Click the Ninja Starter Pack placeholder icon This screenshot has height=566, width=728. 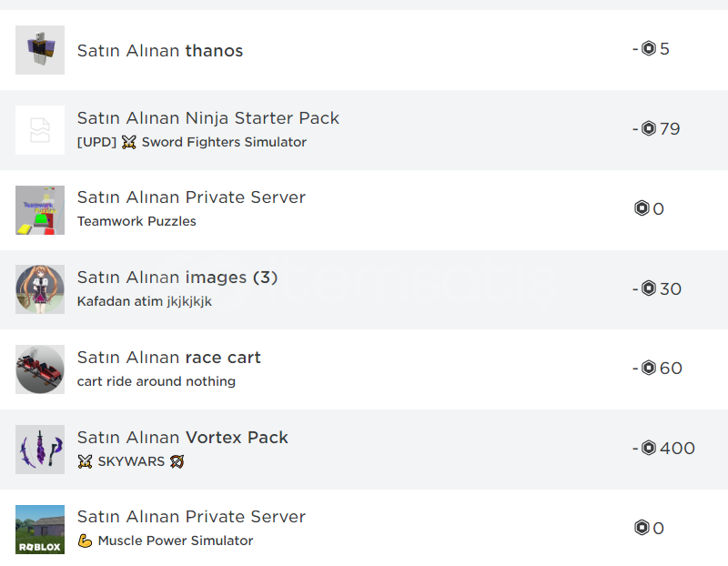40,130
